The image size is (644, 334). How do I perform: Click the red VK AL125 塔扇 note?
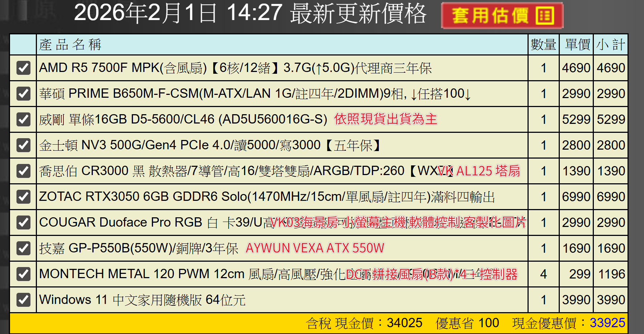pyautogui.click(x=479, y=171)
